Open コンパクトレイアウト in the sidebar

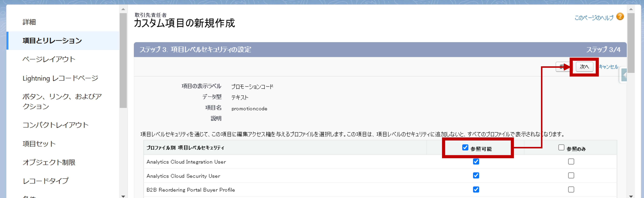coord(55,125)
